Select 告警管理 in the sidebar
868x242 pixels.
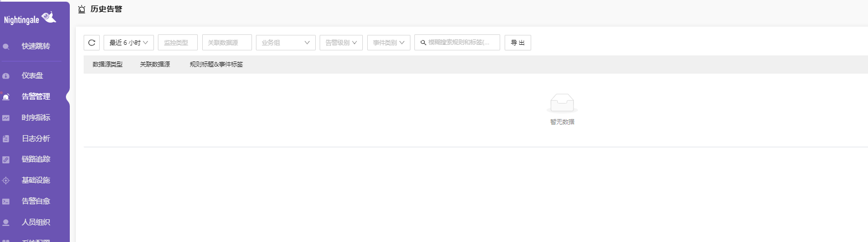(x=36, y=97)
